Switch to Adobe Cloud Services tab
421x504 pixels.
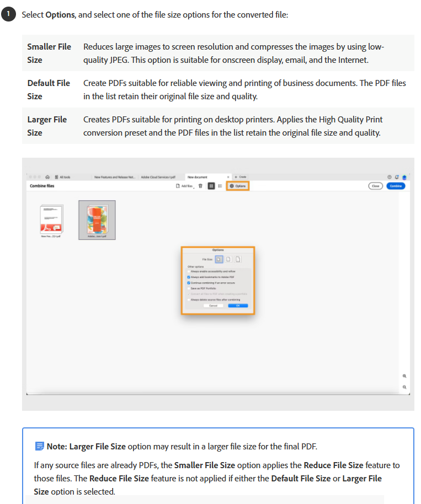(158, 177)
